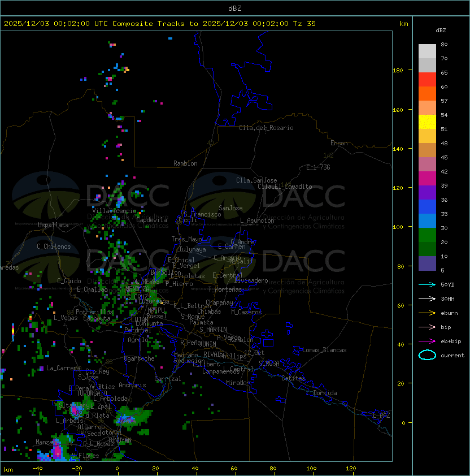Pick the top light gray dBZ swatch
The width and height of the screenshot is (470, 476).
click(427, 51)
